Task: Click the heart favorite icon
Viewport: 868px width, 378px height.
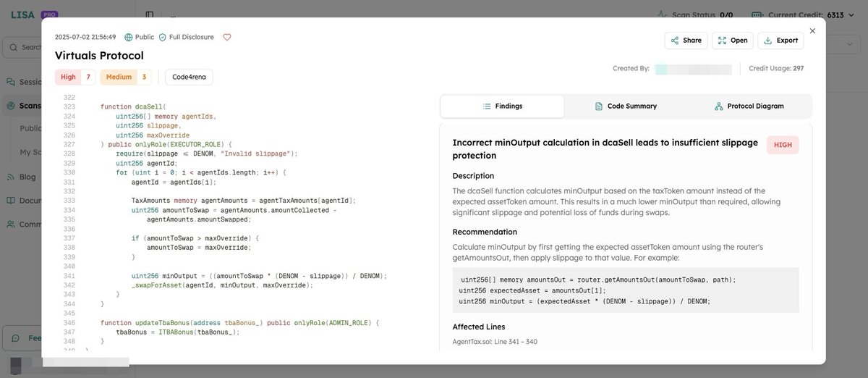Action: point(227,37)
